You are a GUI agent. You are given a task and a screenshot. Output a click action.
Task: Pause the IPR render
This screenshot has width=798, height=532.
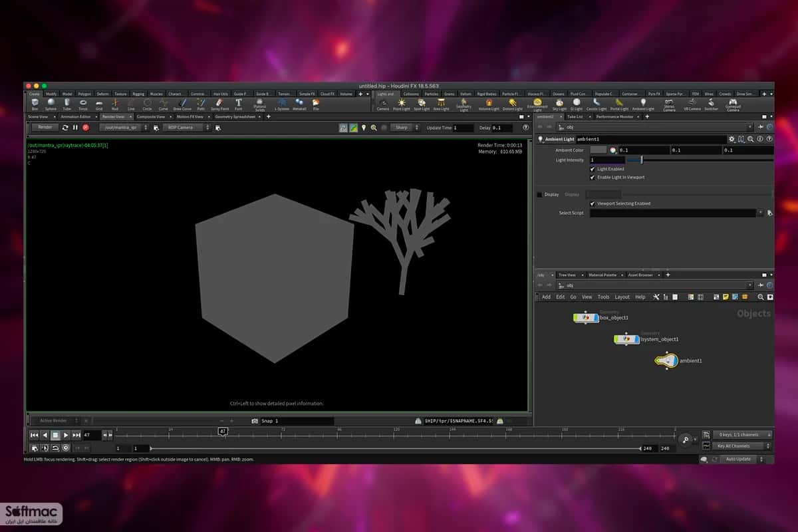75,127
